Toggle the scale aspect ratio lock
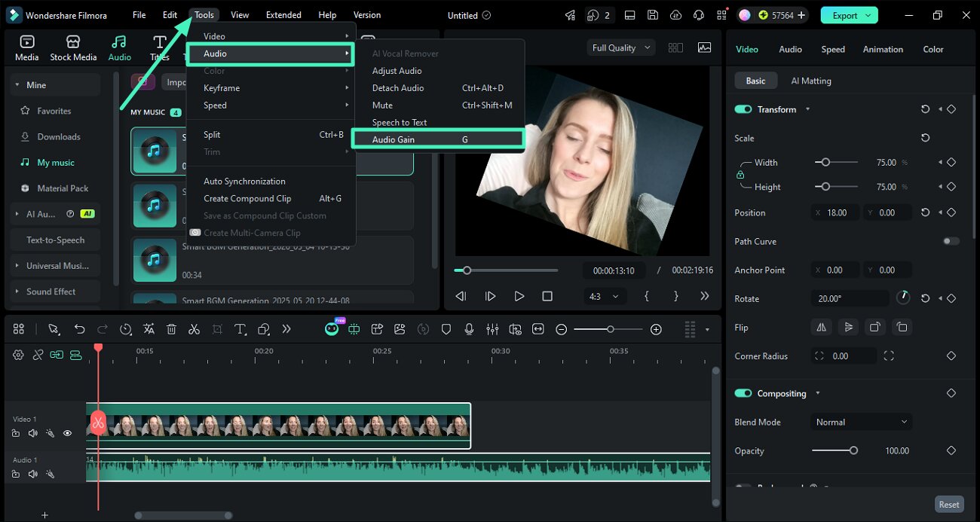The image size is (980, 522). (740, 175)
